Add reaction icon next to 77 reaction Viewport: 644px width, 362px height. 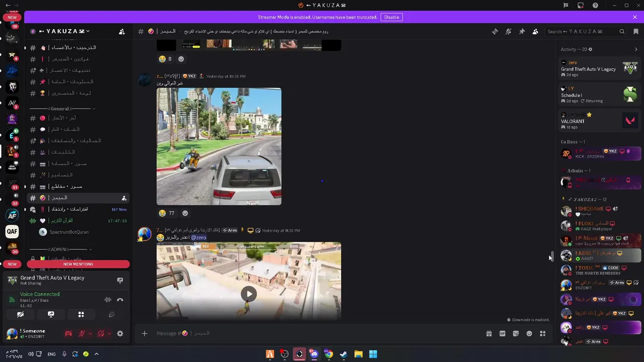(x=185, y=213)
